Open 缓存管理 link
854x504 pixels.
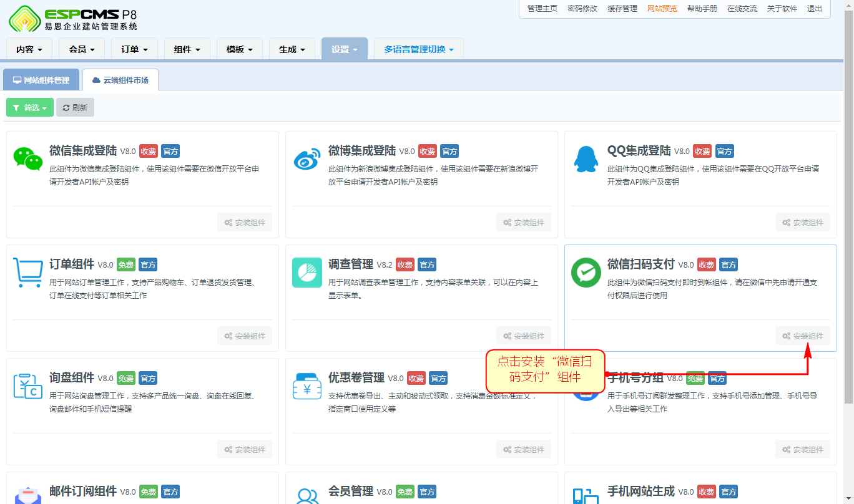tap(622, 9)
